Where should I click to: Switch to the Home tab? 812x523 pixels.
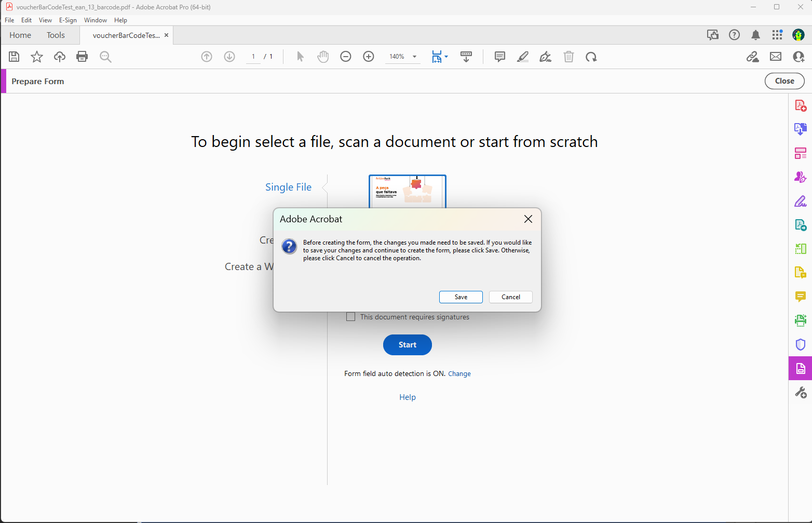point(20,35)
